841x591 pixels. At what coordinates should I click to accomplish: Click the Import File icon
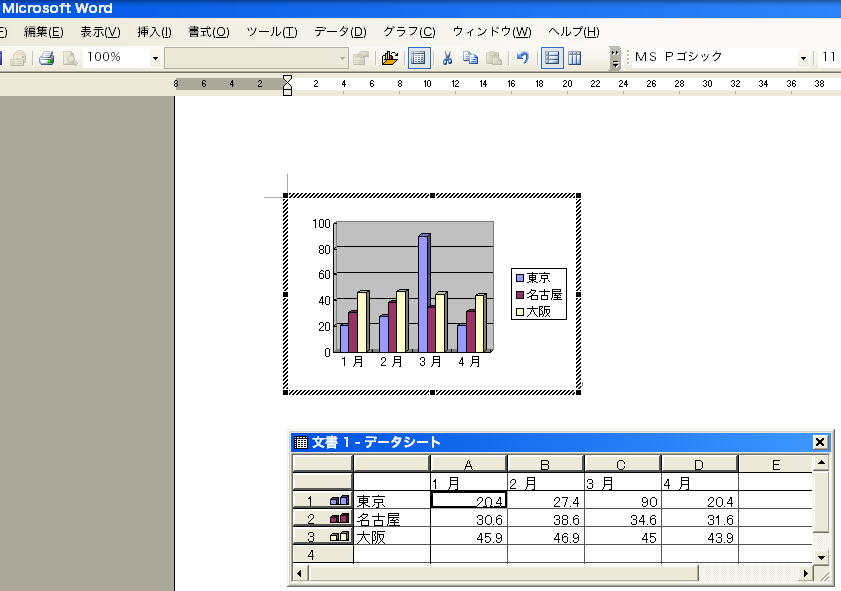pos(389,57)
